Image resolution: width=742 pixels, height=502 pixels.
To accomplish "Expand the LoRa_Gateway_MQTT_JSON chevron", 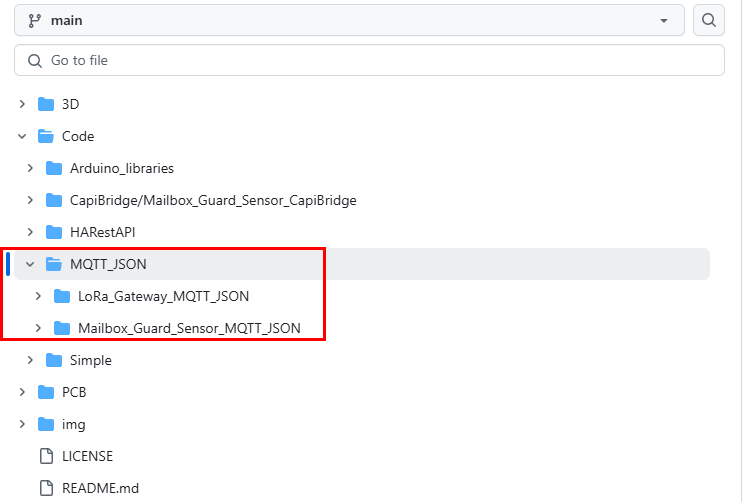I will click(38, 296).
